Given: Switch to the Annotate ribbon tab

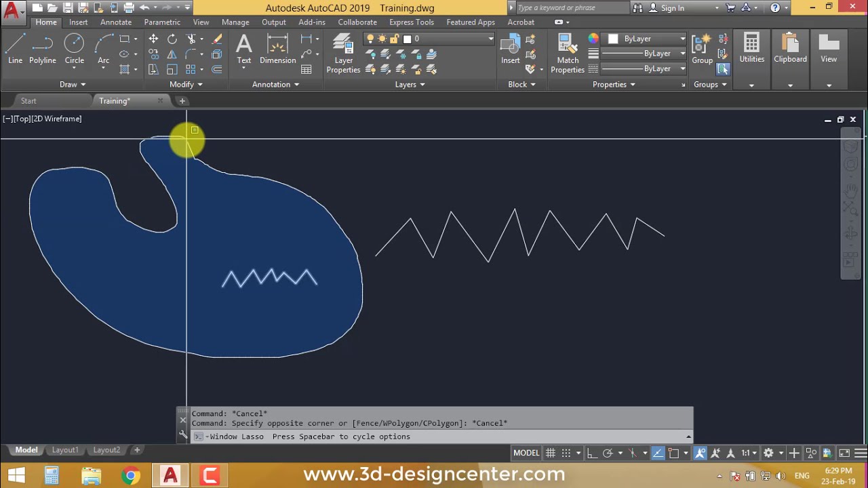Looking at the screenshot, I should (x=116, y=22).
